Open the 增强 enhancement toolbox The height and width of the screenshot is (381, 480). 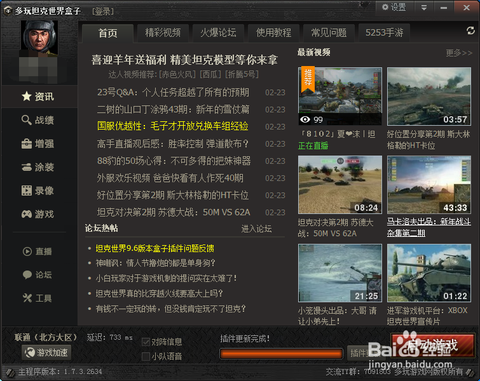(x=38, y=144)
